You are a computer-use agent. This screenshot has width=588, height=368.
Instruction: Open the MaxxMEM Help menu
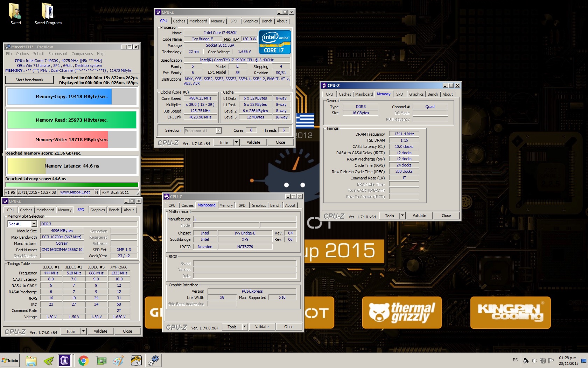point(101,54)
